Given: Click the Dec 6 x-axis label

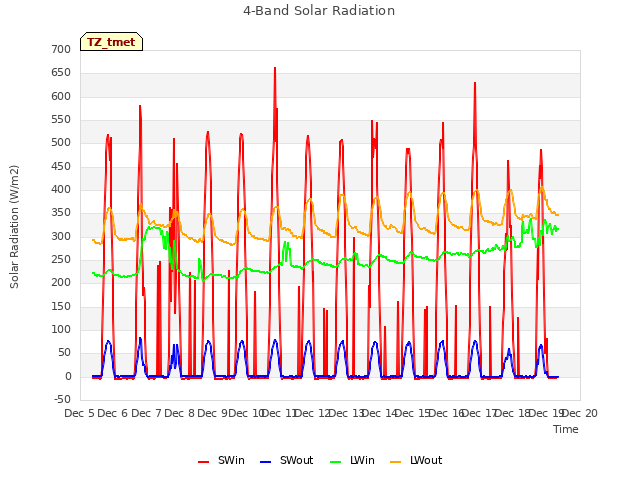Looking at the screenshot, I should pos(113,413).
